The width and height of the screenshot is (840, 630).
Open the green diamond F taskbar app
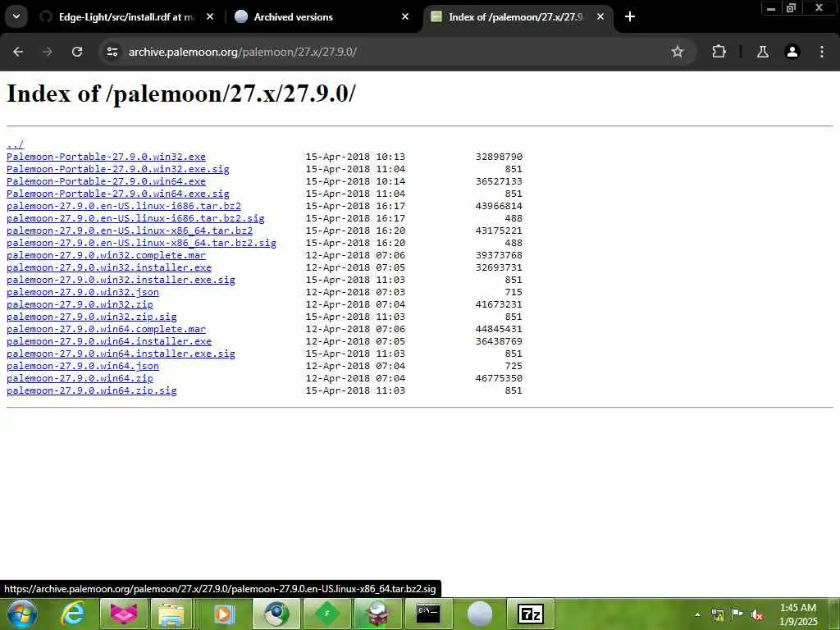tap(327, 614)
